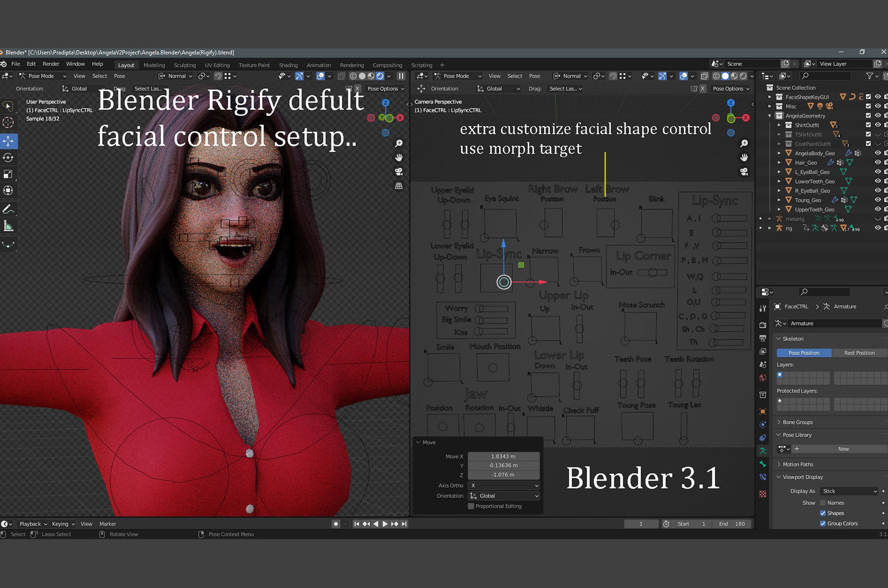Screen dimensions: 888x588
Task: Open the World properties tab
Action: point(763,378)
